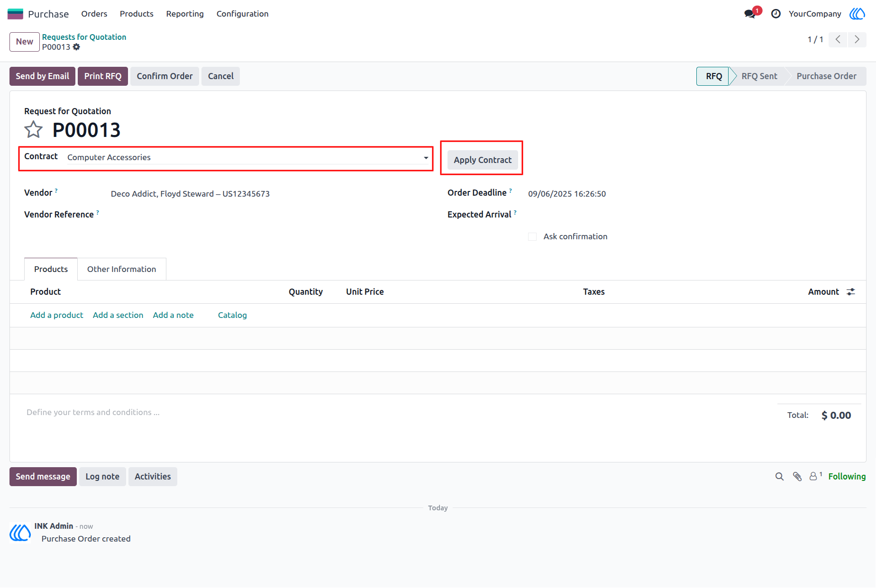Click the Following button

click(x=847, y=477)
